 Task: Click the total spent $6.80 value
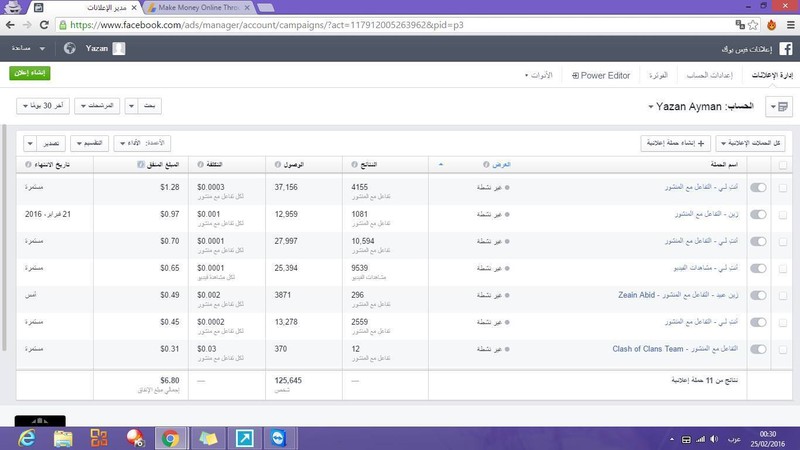click(169, 381)
